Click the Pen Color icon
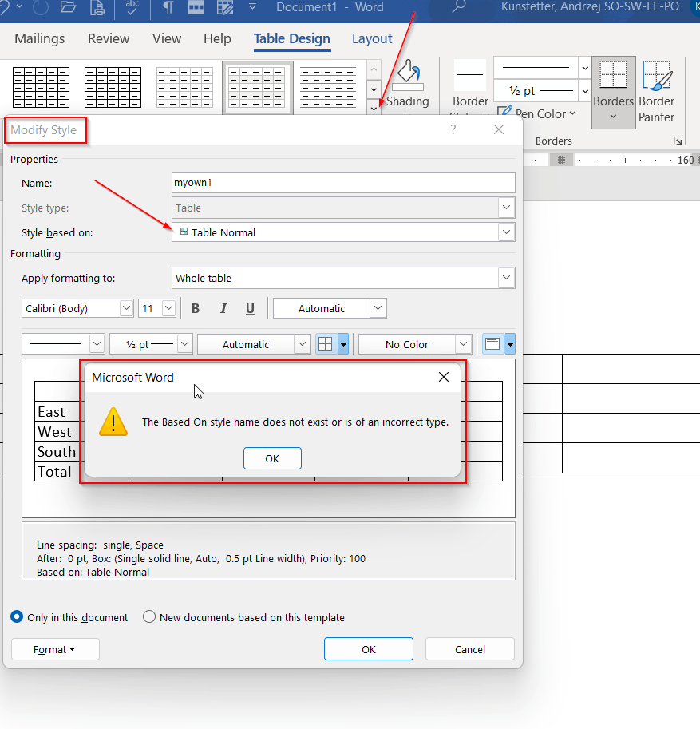The width and height of the screenshot is (700, 729). (x=504, y=112)
